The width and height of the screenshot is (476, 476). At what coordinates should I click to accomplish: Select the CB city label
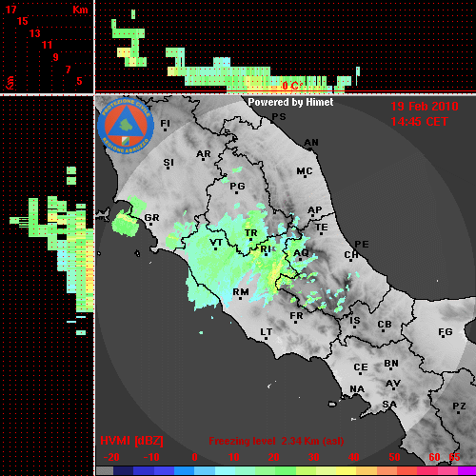[x=385, y=325]
